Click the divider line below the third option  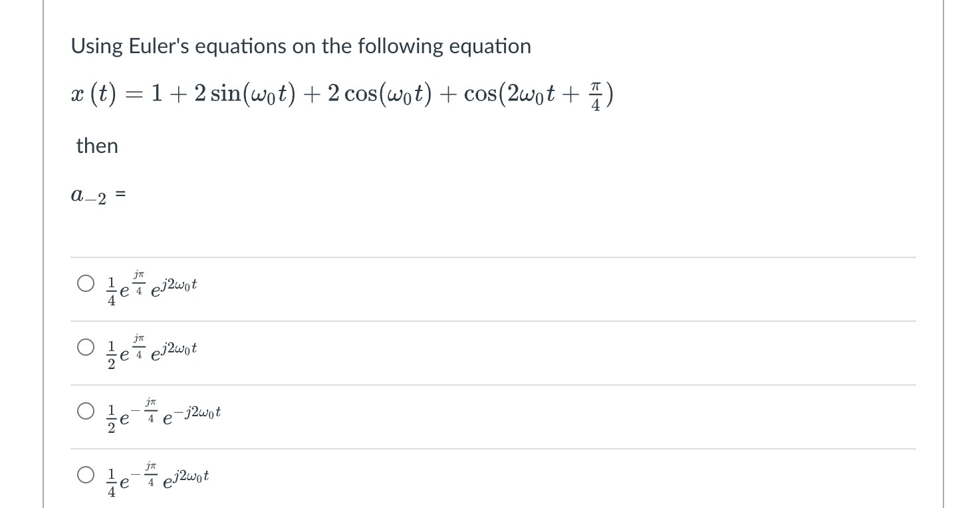click(492, 447)
